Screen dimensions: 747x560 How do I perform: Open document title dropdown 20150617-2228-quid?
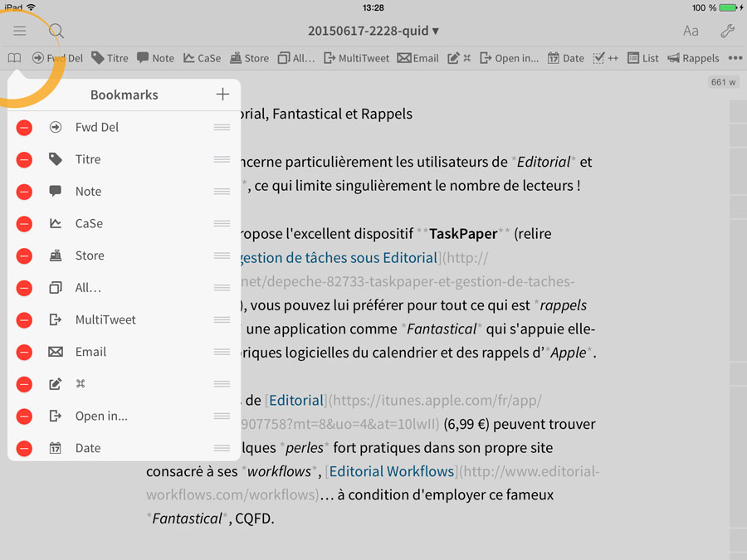(373, 31)
